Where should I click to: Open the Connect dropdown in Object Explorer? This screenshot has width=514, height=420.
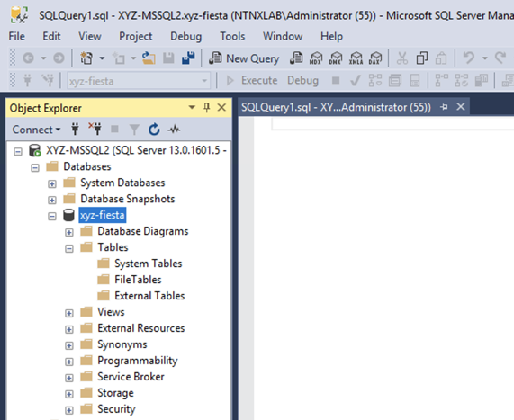tap(36, 130)
